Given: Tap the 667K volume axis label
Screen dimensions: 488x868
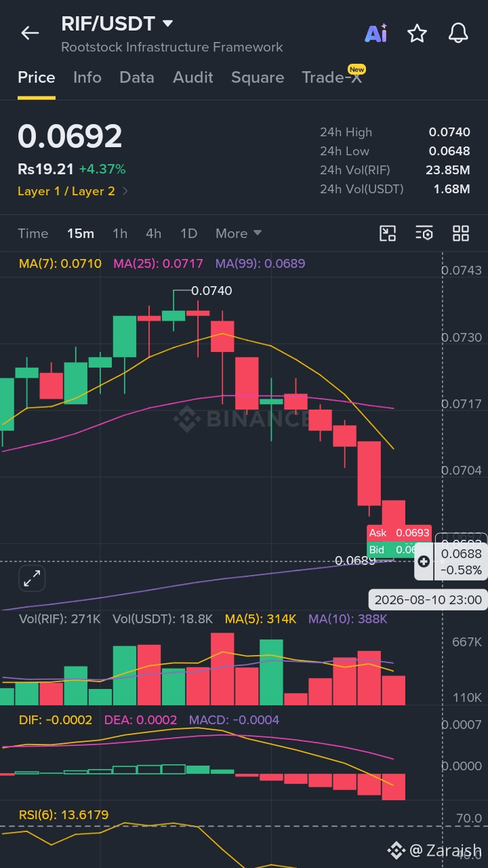Looking at the screenshot, I should (467, 642).
